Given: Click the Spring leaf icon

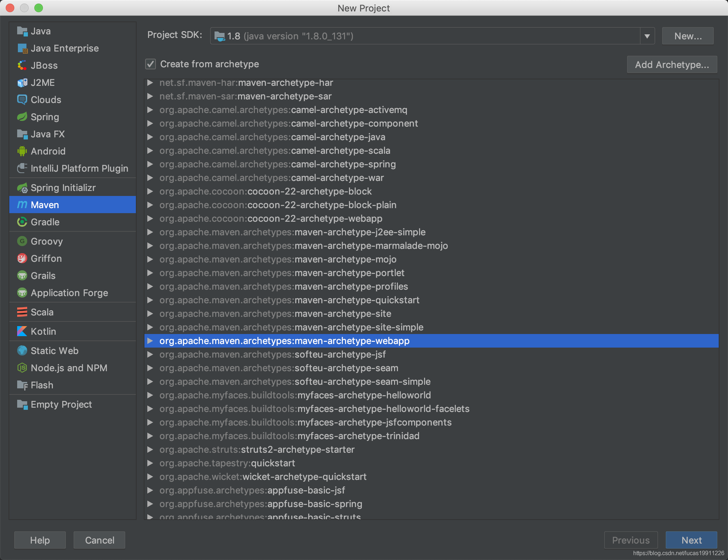Looking at the screenshot, I should pyautogui.click(x=22, y=117).
